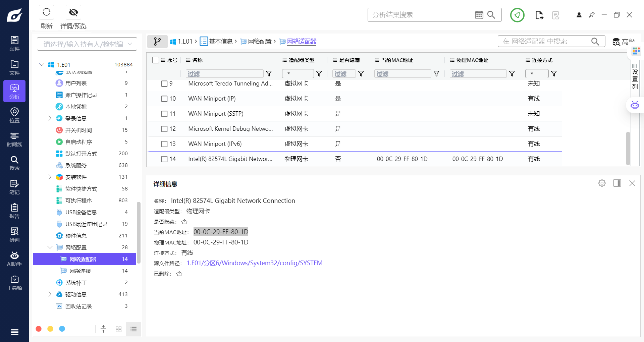The width and height of the screenshot is (644, 342).
Task: Check the row 9 Teredo Tunneling checkbox
Action: click(164, 83)
